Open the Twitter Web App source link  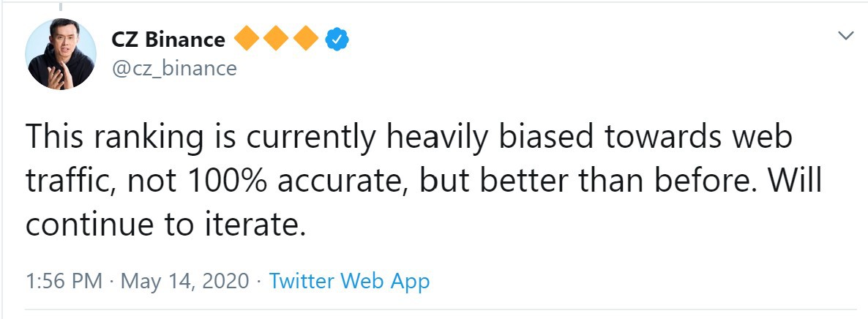pos(349,282)
